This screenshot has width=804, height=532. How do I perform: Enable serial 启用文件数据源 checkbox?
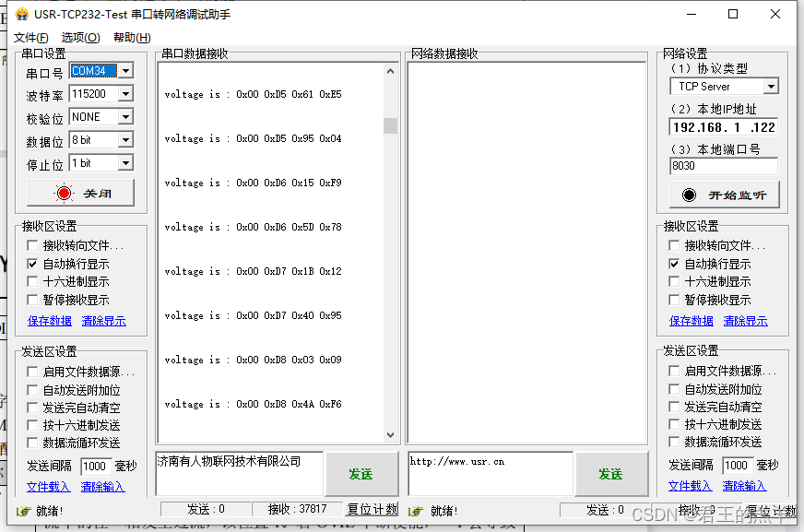click(32, 372)
